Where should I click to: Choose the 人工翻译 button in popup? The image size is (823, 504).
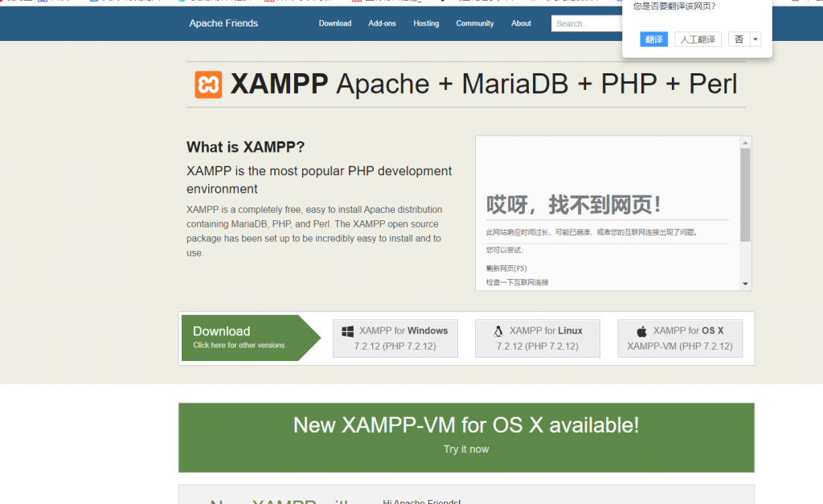[698, 39]
